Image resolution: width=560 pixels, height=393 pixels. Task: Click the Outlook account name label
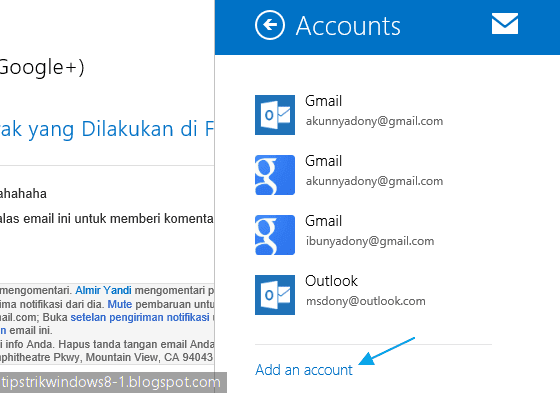pyautogui.click(x=331, y=281)
